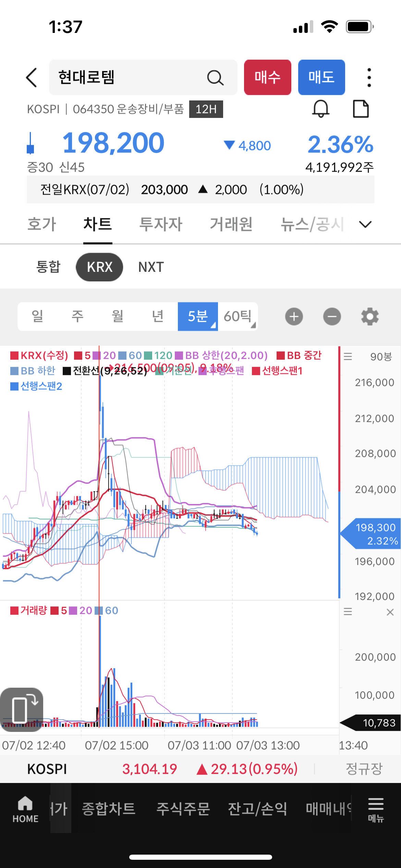Viewport: 401px width, 868px height.
Task: Switch to the 거래원 tab
Action: pos(231,224)
